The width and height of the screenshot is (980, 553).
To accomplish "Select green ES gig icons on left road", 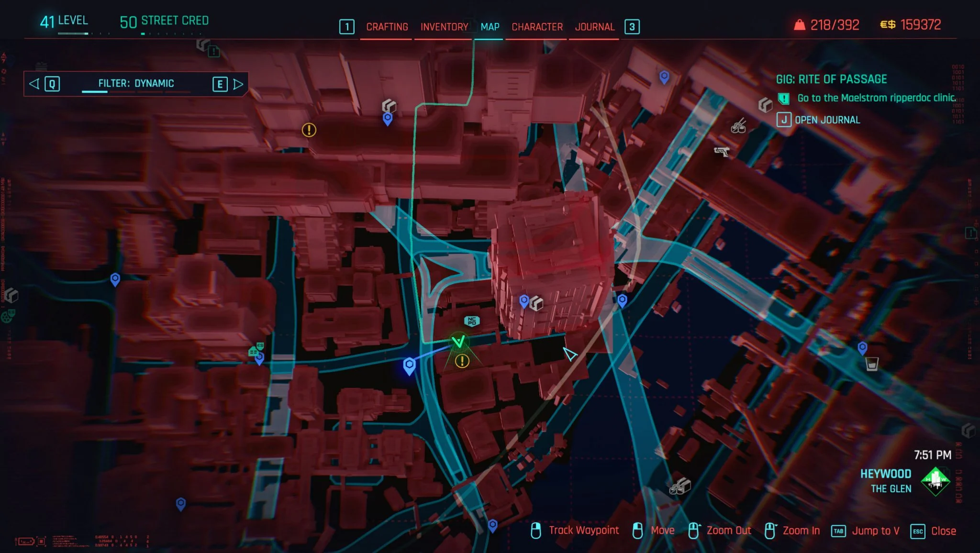I will tap(256, 349).
